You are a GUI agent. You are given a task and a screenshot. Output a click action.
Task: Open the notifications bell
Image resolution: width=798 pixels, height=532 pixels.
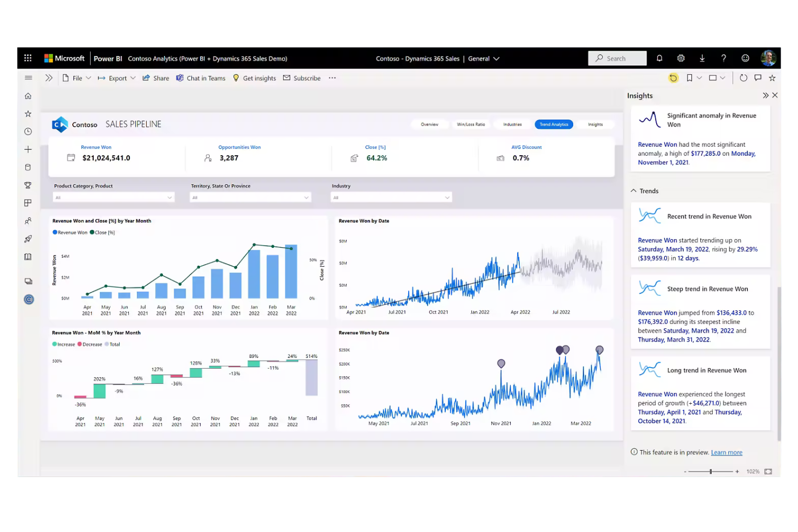point(659,58)
